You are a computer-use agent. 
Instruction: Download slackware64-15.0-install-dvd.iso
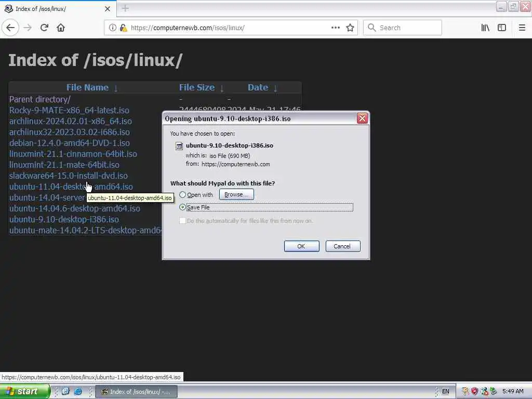click(68, 176)
